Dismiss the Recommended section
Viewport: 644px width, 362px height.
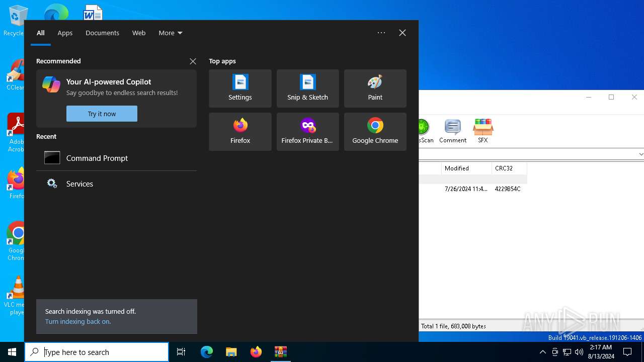193,61
